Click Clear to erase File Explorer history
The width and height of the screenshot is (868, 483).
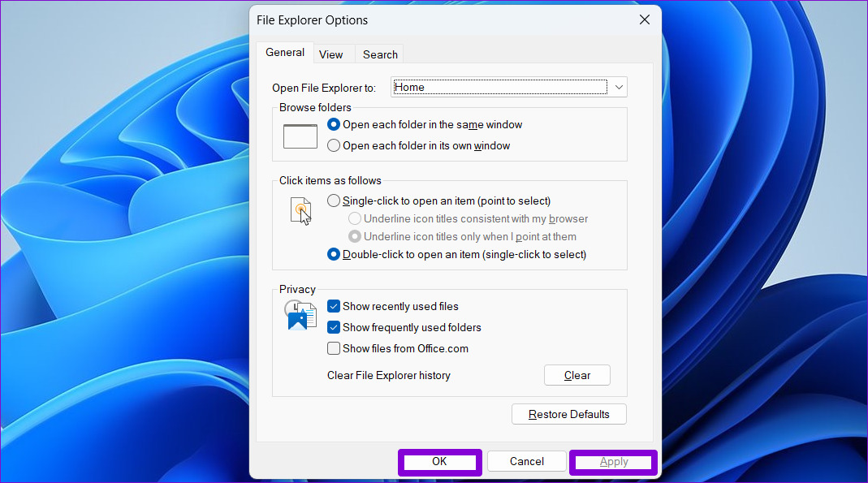point(577,375)
